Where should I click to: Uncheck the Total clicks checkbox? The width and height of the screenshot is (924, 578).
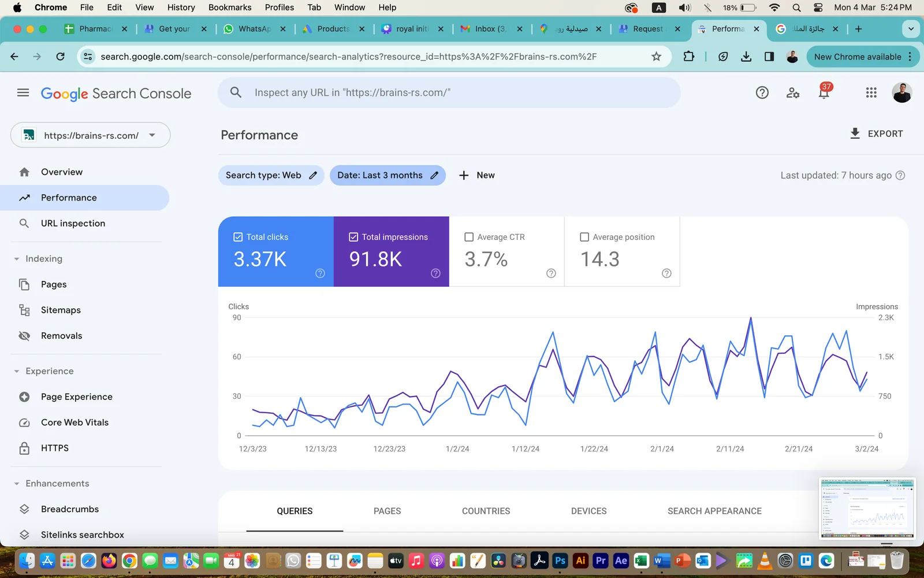(238, 237)
